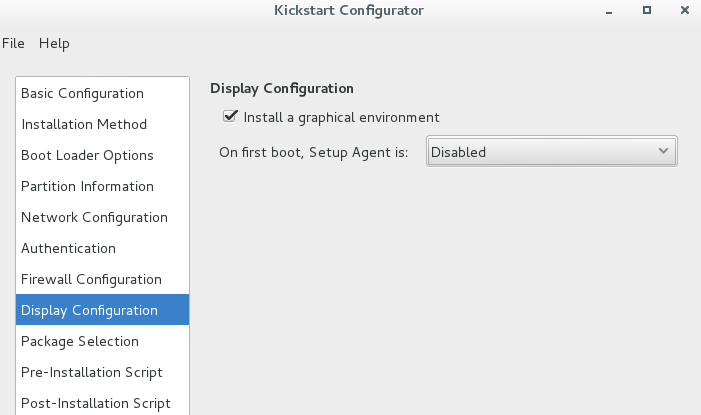The height and width of the screenshot is (415, 701).
Task: Click the Disabled combo box
Action: click(552, 152)
